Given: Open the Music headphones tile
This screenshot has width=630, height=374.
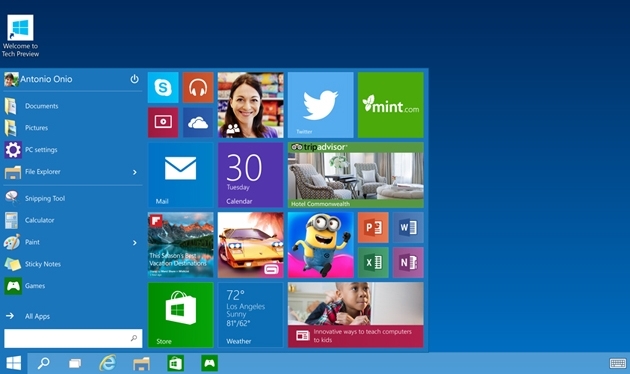Looking at the screenshot, I should [198, 88].
